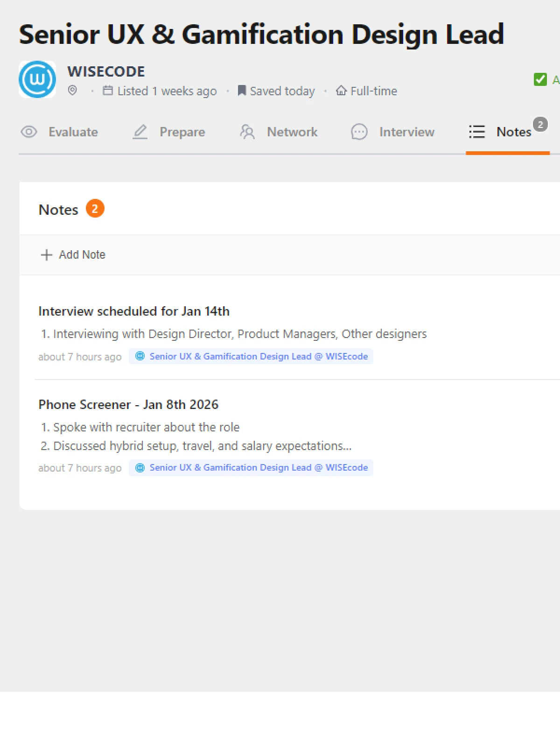Click the location pin icon

pos(72,90)
